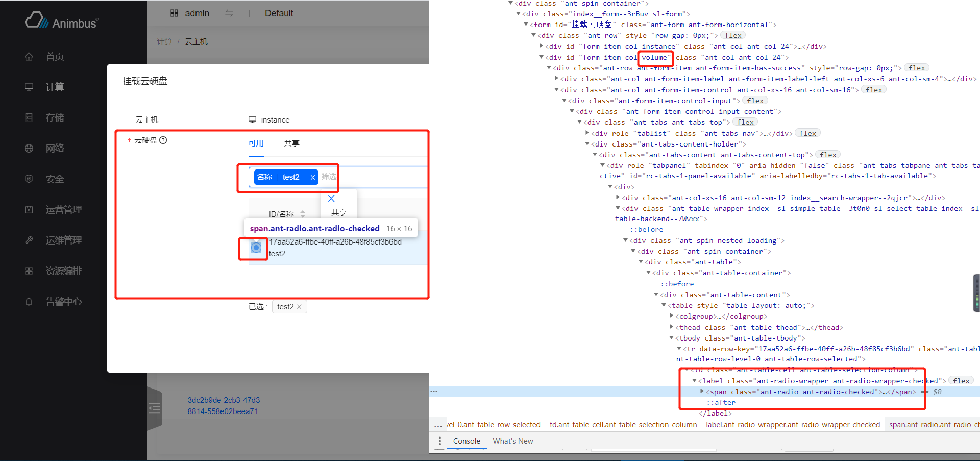Click inside the 筛选 filter input field
This screenshot has height=461, width=980.
[328, 177]
